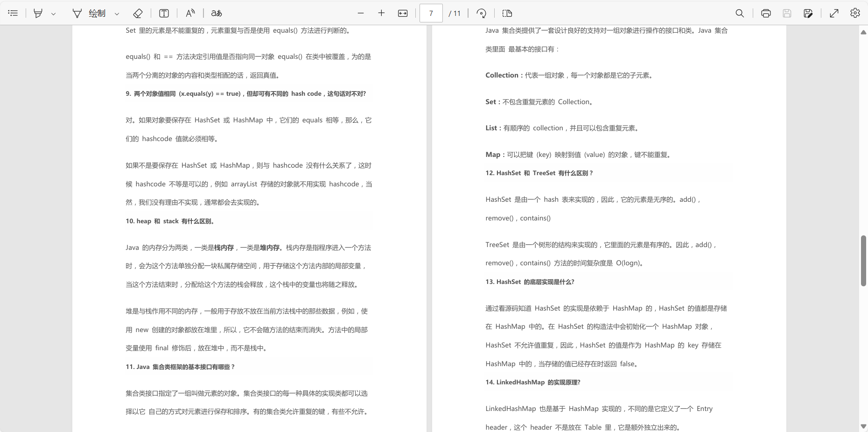Click the bold word 'Collection'
The width and height of the screenshot is (868, 432).
coord(502,75)
